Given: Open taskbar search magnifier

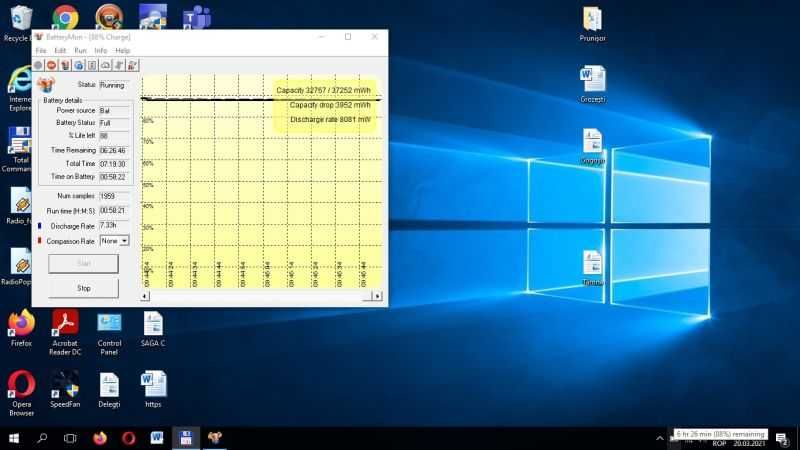Looking at the screenshot, I should [42, 438].
